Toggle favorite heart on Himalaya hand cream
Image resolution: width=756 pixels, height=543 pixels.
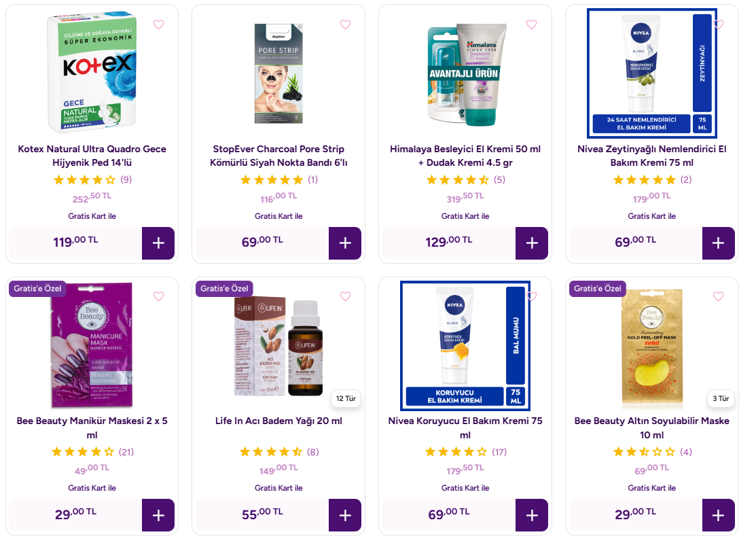(531, 24)
